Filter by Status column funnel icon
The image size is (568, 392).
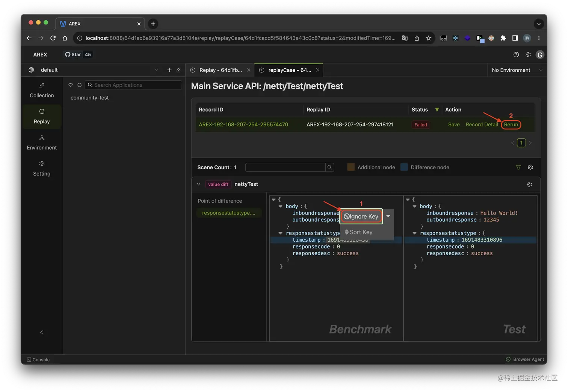tap(437, 109)
